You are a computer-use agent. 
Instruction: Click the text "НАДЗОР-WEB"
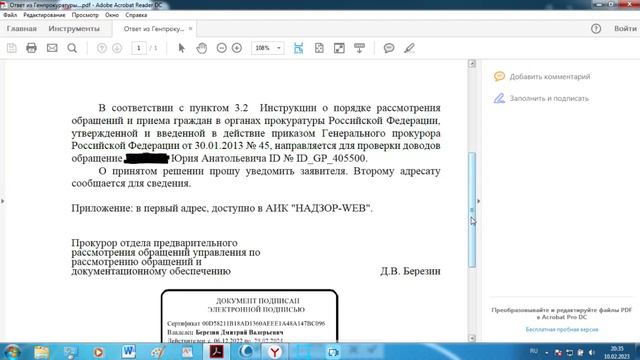pyautogui.click(x=331, y=208)
